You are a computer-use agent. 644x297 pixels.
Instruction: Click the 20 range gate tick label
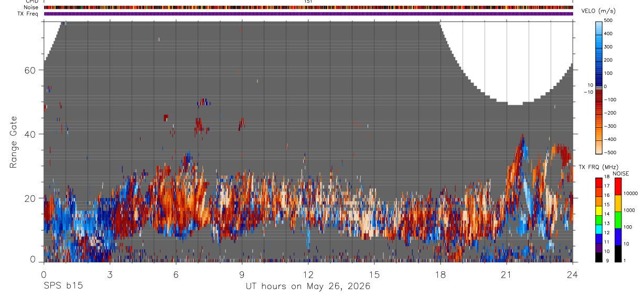pyautogui.click(x=30, y=198)
